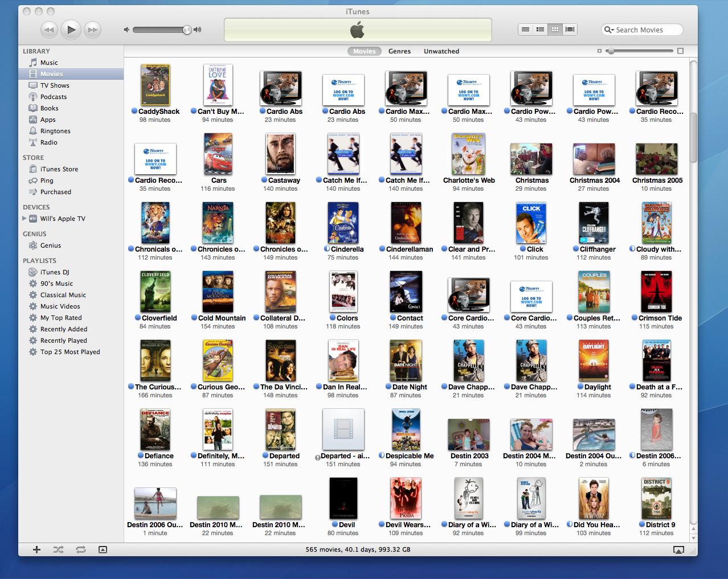The width and height of the screenshot is (728, 579).
Task: Open AirPlay speaker selector
Action: (678, 550)
